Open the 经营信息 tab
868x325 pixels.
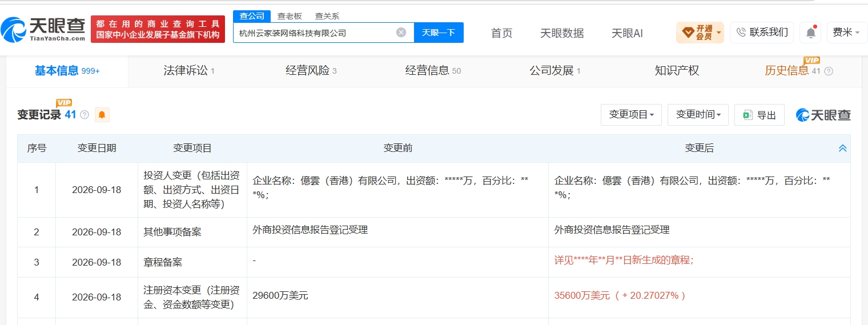coord(433,71)
